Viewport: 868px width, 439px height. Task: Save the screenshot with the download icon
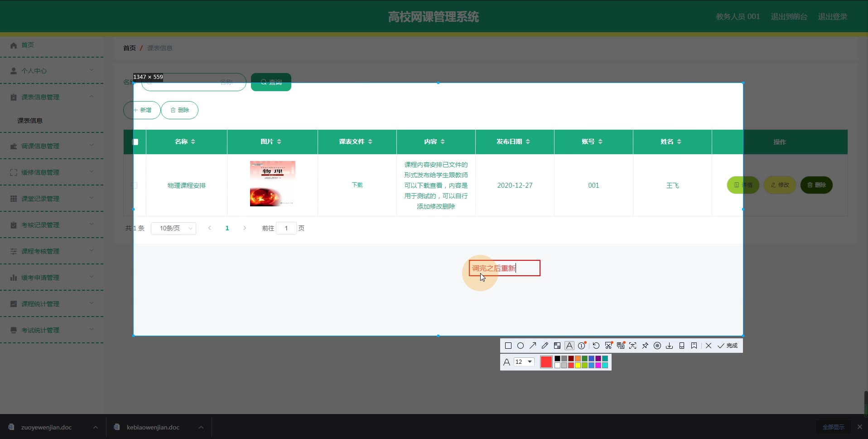[670, 346]
